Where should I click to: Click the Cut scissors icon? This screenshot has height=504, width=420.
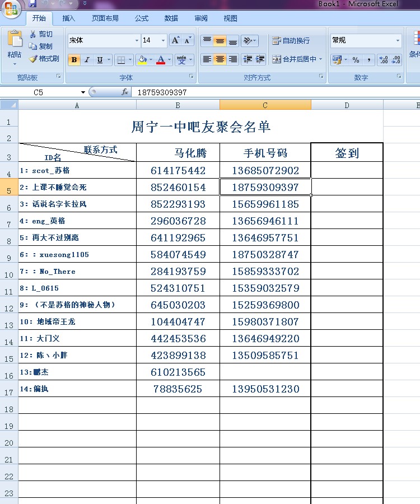[33, 34]
